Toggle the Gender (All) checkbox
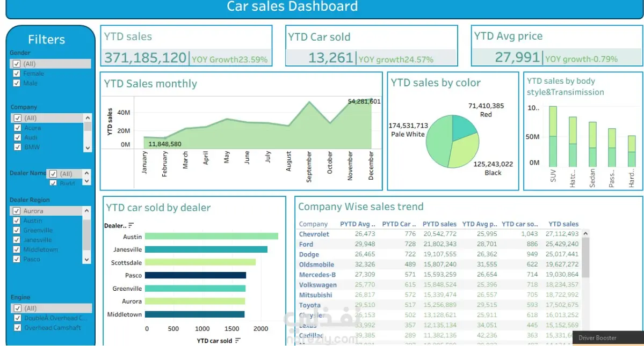This screenshot has height=346, width=644. (x=17, y=63)
